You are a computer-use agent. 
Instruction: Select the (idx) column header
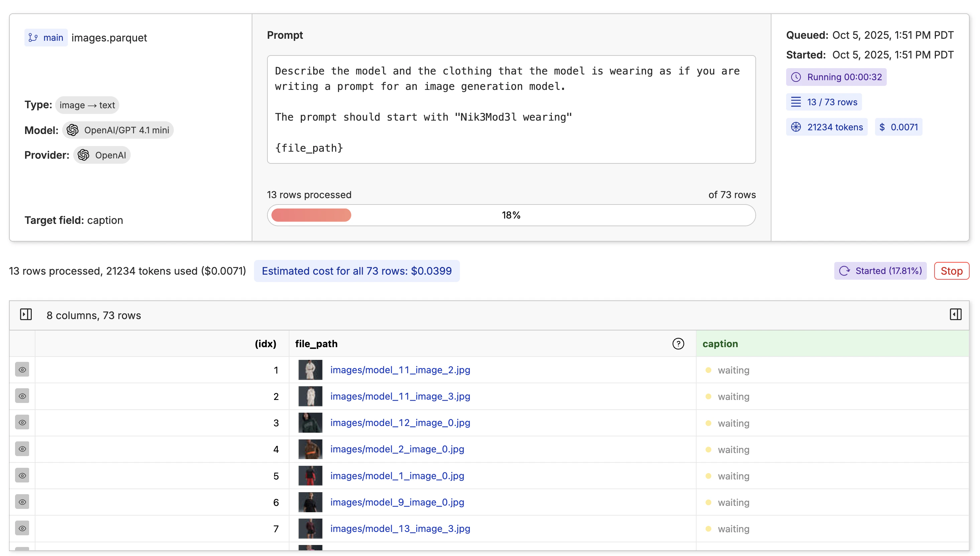(266, 344)
